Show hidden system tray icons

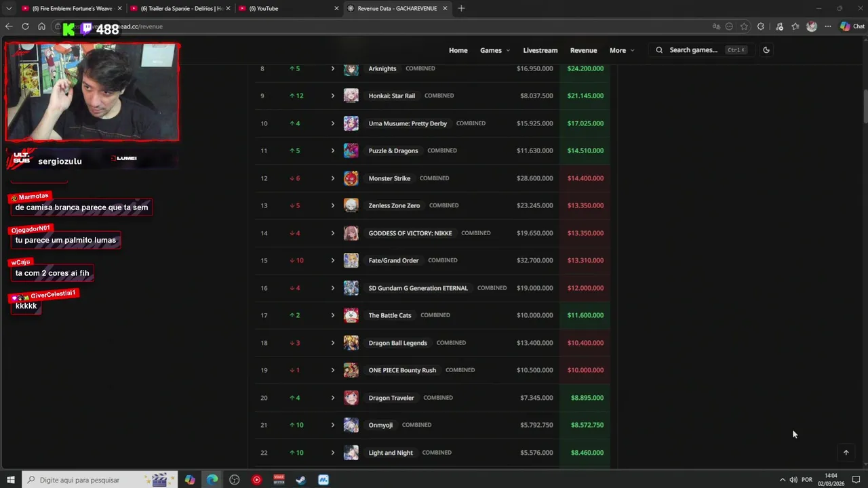(x=782, y=480)
